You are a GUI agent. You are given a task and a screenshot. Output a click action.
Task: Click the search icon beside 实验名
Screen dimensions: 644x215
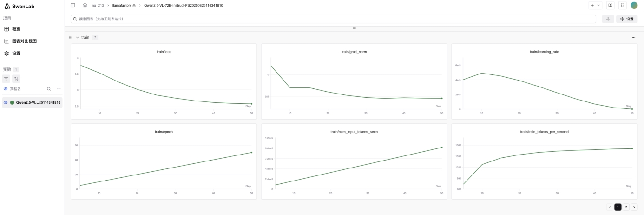click(49, 89)
